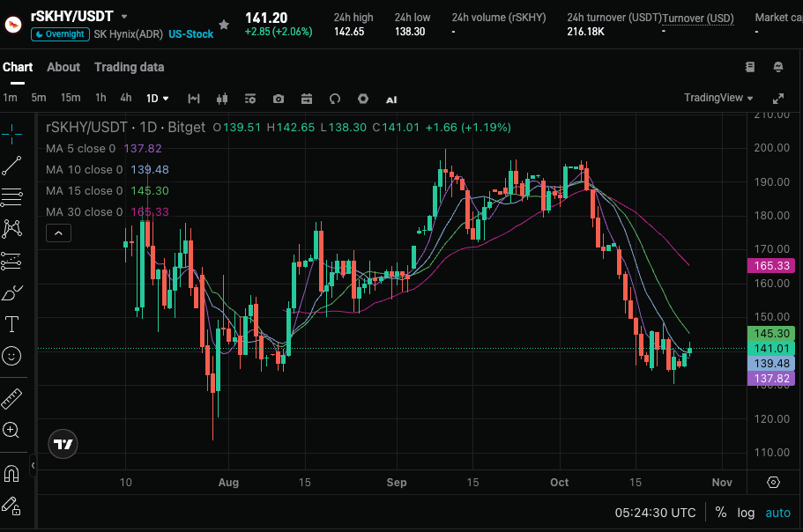Select the MA 5 close indicator legend

click(104, 148)
